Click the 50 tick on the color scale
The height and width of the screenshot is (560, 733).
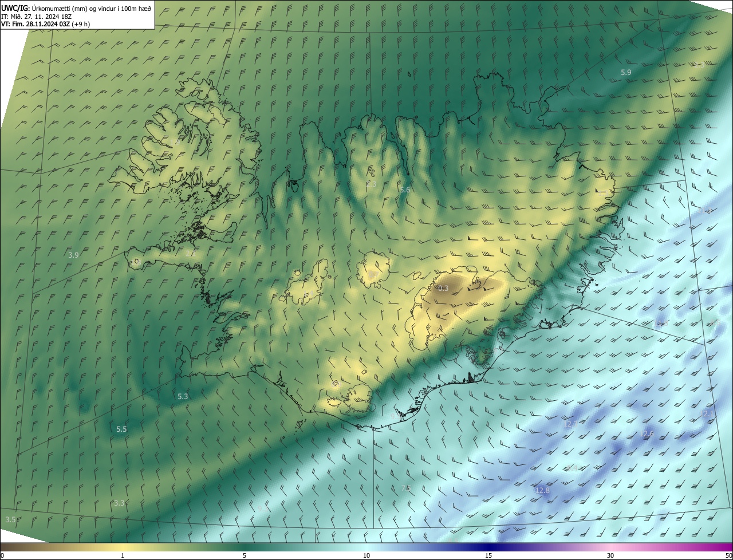click(728, 555)
